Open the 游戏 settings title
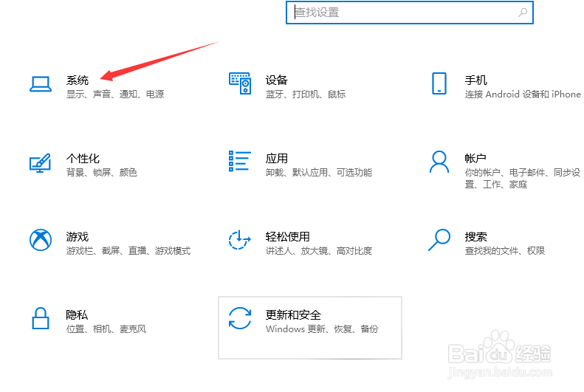 point(78,237)
